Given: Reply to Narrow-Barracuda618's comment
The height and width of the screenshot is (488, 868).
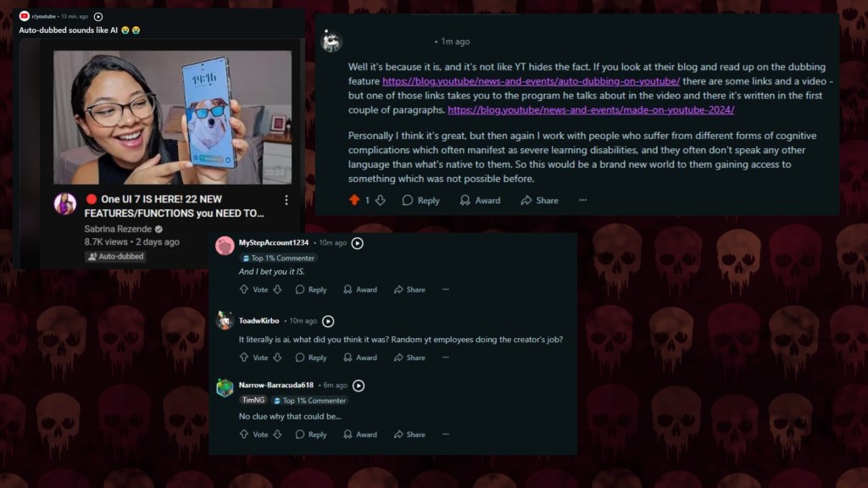Looking at the screenshot, I should (311, 435).
